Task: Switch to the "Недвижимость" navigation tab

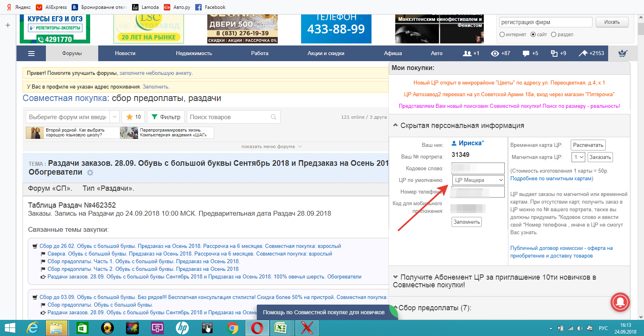Action: (194, 54)
